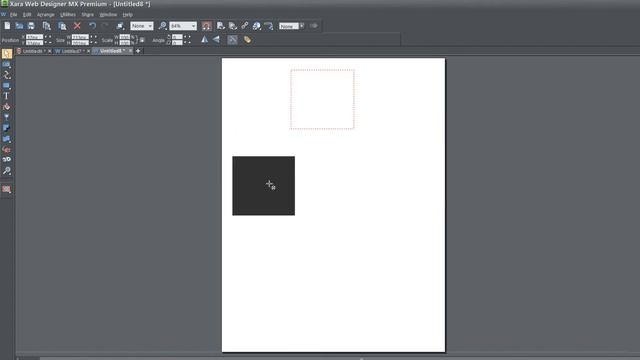640x360 pixels.
Task: Select the Photo tool under the Selector
Action: coord(7,64)
